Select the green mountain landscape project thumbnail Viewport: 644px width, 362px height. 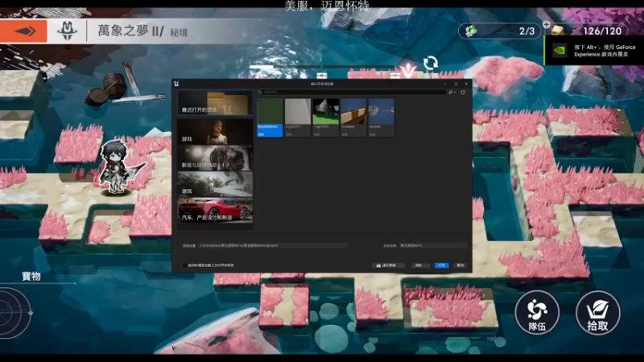[x=326, y=117]
